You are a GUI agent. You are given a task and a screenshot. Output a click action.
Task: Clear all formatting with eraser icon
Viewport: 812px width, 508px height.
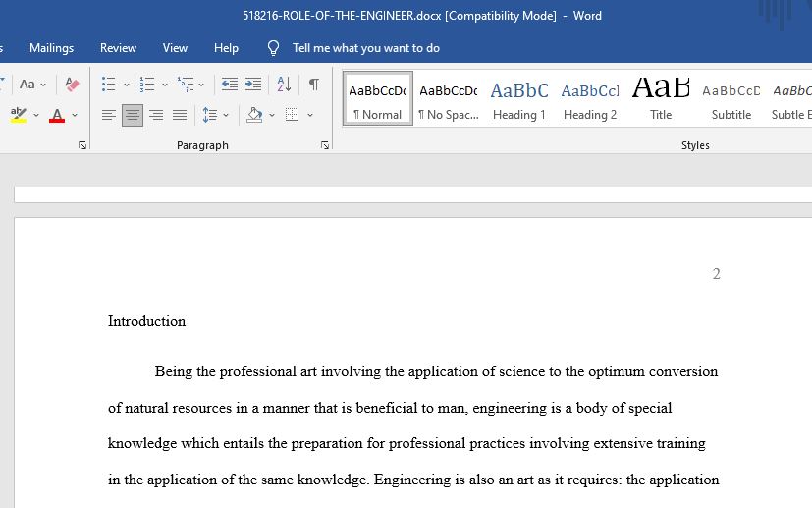pyautogui.click(x=72, y=84)
